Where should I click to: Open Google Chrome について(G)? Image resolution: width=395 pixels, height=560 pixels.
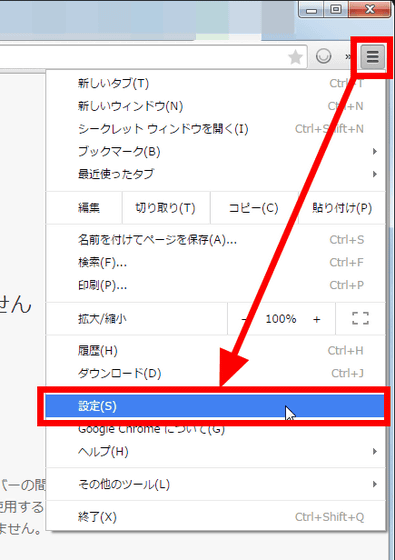pyautogui.click(x=216, y=429)
